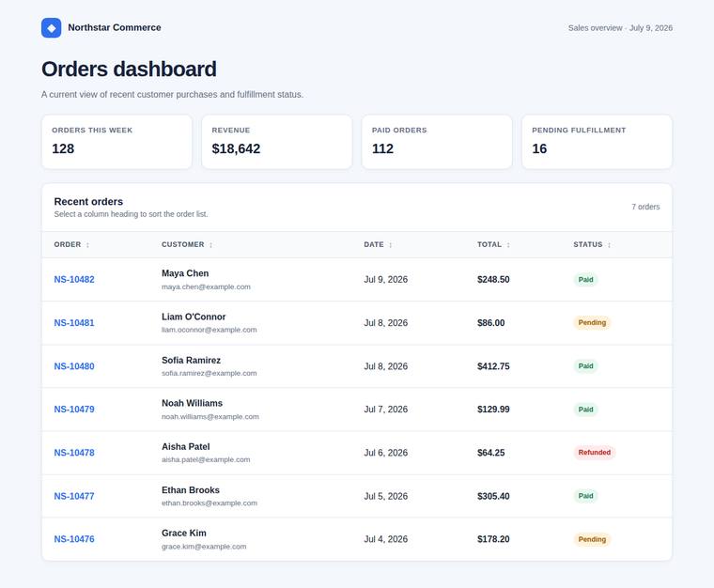Click the Orders dashboard page title

click(x=129, y=70)
